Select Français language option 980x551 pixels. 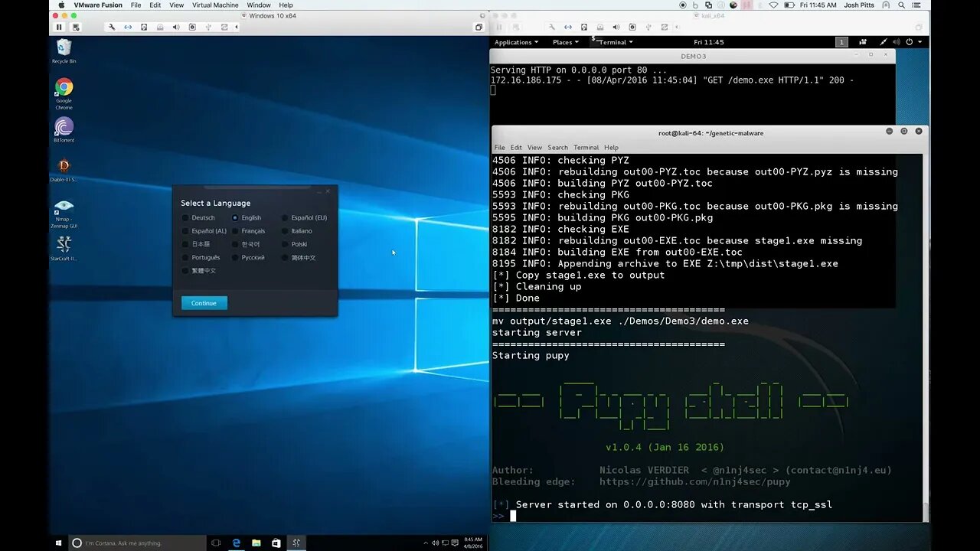(x=249, y=231)
